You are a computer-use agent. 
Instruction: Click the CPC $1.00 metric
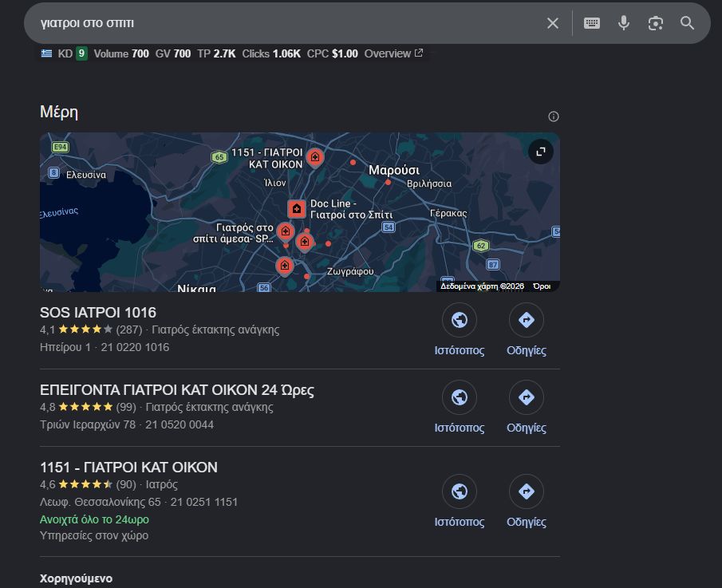[332, 54]
